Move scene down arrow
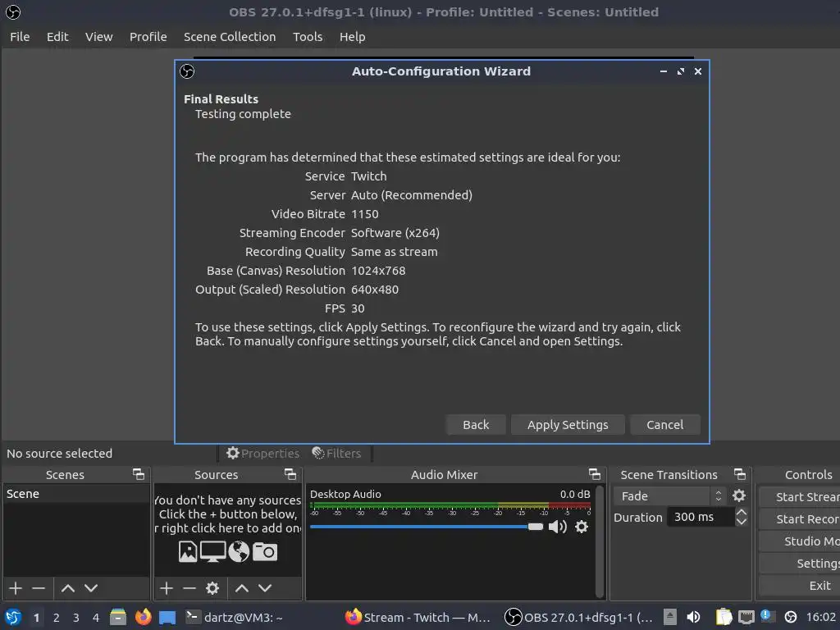840x630 pixels. (91, 588)
